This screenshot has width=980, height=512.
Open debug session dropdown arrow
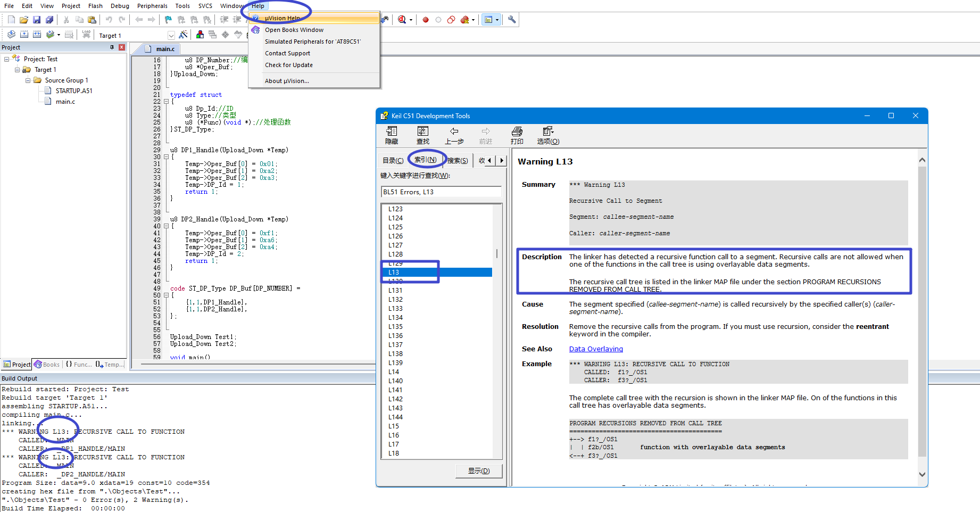(411, 20)
